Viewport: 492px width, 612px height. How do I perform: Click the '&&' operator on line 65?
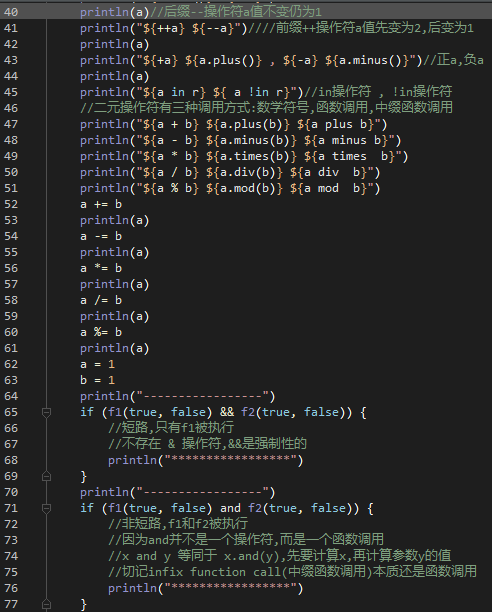[x=227, y=412]
